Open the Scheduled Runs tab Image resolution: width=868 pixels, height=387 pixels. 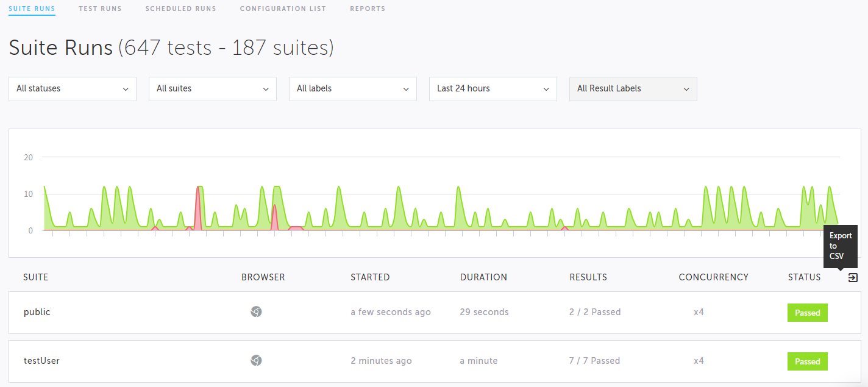click(180, 9)
